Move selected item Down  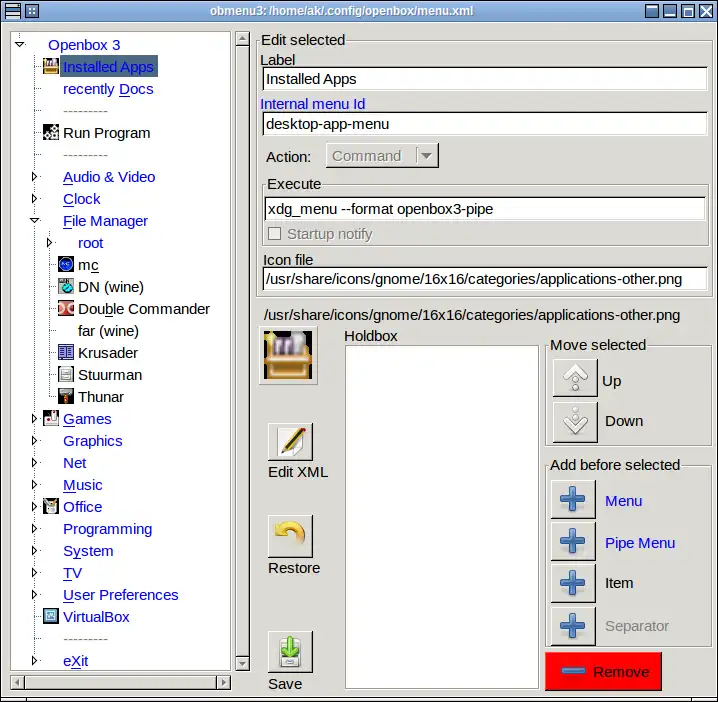tap(575, 422)
